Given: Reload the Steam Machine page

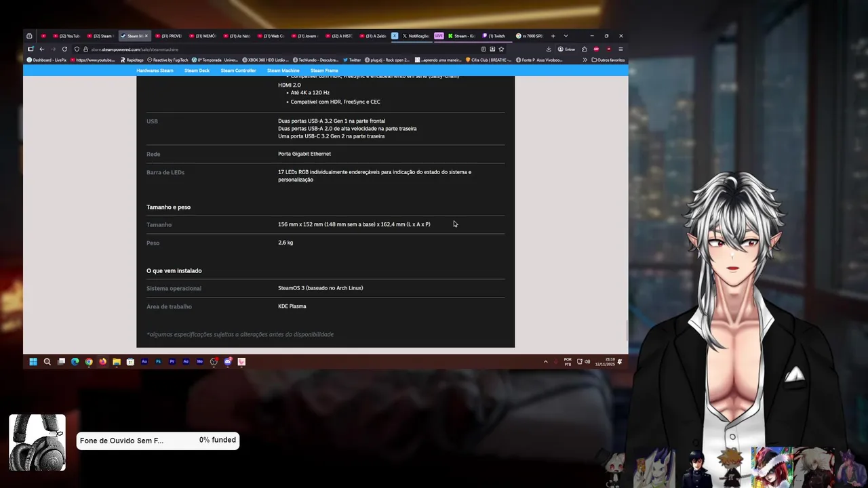Looking at the screenshot, I should click(64, 49).
